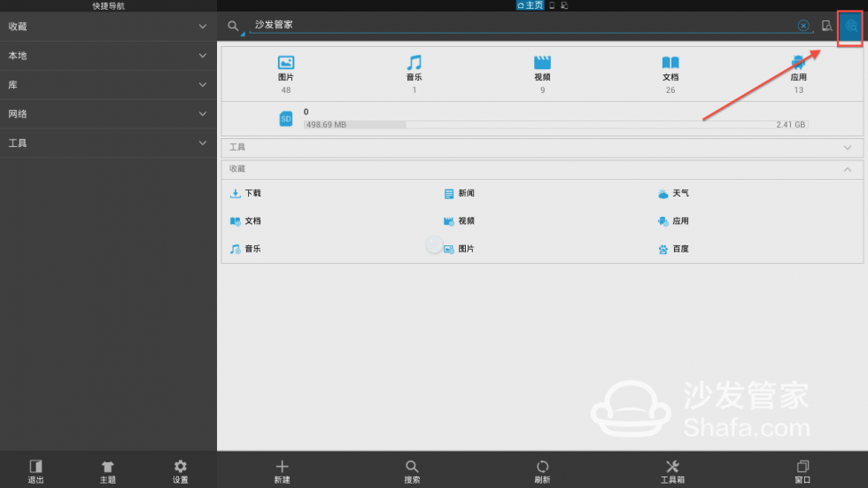Open the 下载 (Download) favorite
Viewport: 868px width, 488px height.
[245, 193]
